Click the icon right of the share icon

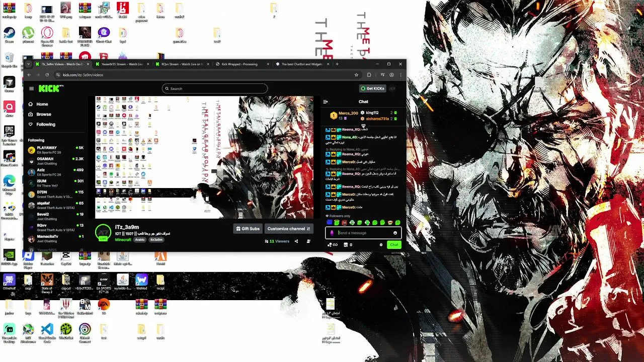tap(308, 241)
